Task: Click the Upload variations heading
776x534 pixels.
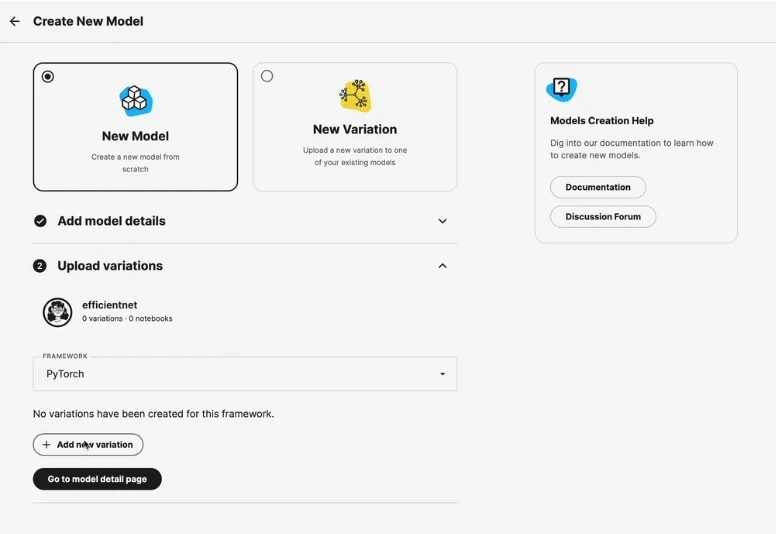Action: [110, 266]
